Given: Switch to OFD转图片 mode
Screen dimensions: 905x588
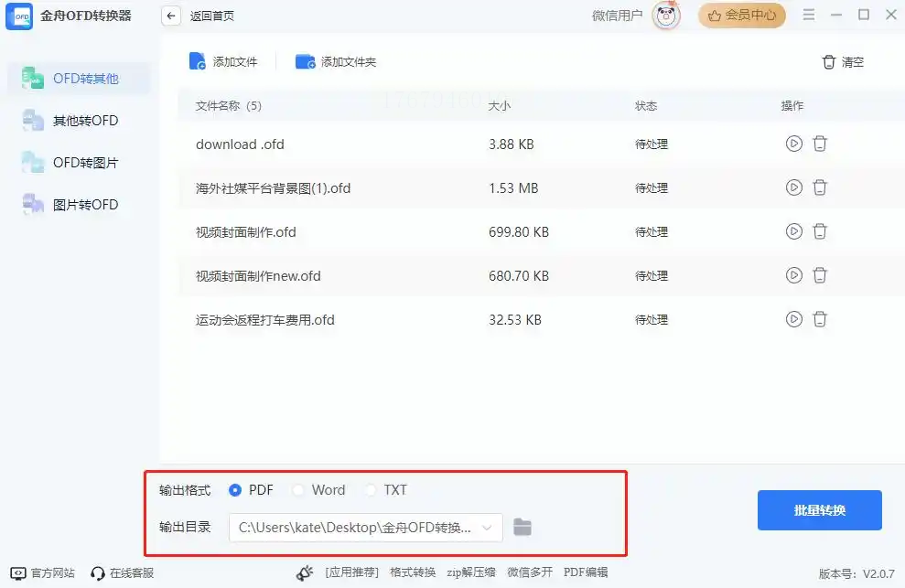Looking at the screenshot, I should [79, 163].
